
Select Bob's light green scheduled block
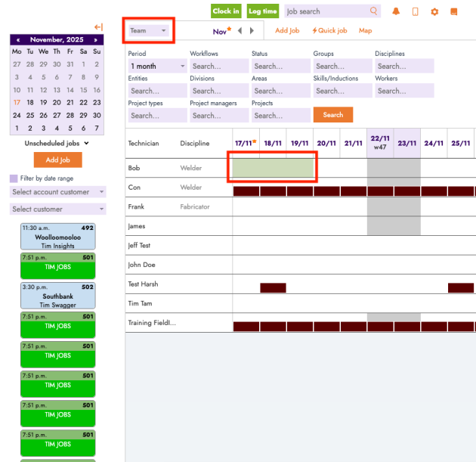click(273, 167)
